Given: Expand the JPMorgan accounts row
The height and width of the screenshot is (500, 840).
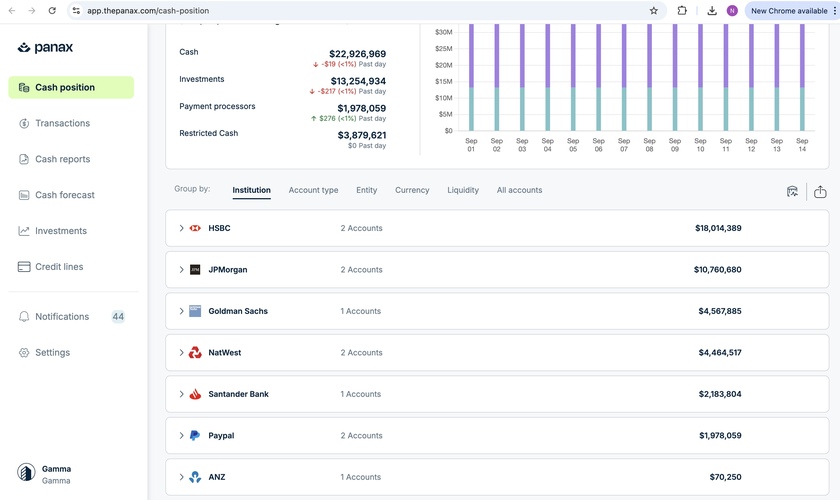Looking at the screenshot, I should (x=181, y=270).
